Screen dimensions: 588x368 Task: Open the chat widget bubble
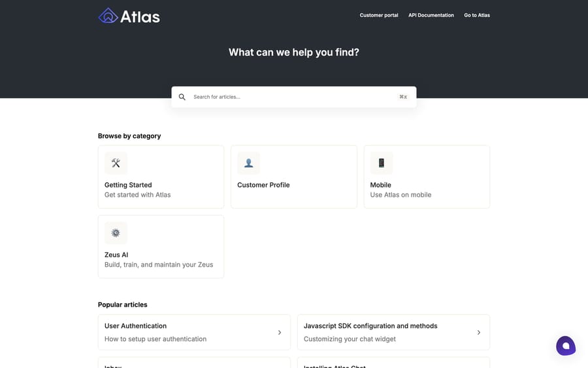point(566,346)
